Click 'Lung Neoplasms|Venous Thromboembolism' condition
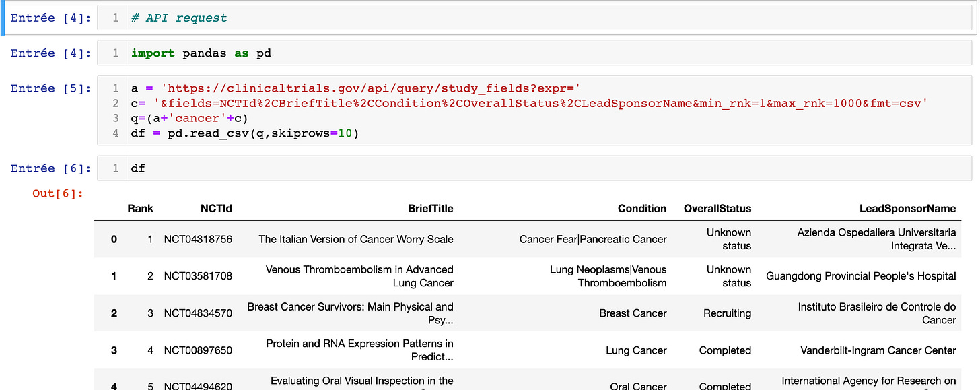 pos(608,276)
